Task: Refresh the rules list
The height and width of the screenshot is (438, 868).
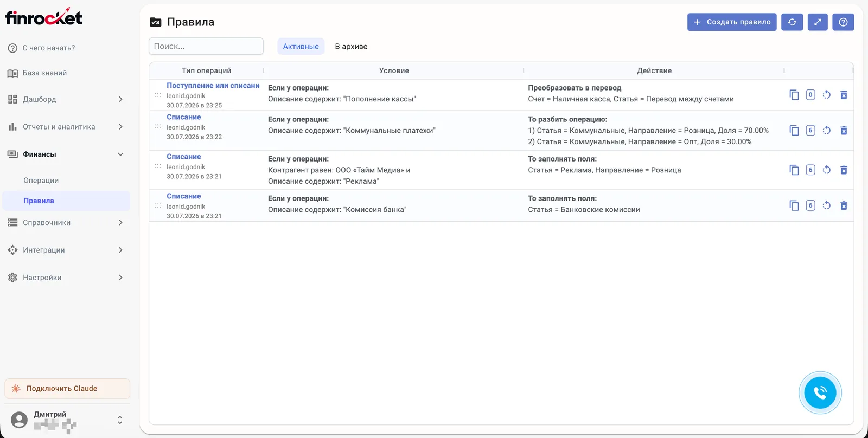Action: click(x=792, y=22)
